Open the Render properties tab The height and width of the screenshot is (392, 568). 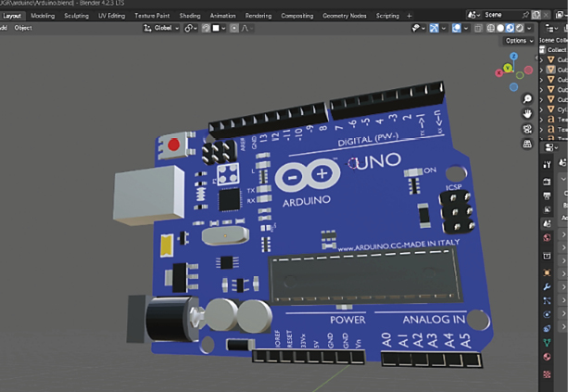coord(547,181)
